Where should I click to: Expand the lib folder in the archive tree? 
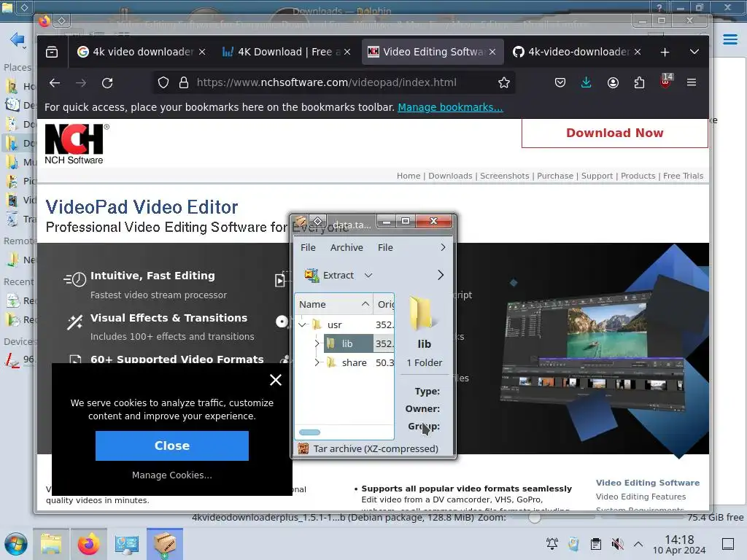[x=317, y=344]
